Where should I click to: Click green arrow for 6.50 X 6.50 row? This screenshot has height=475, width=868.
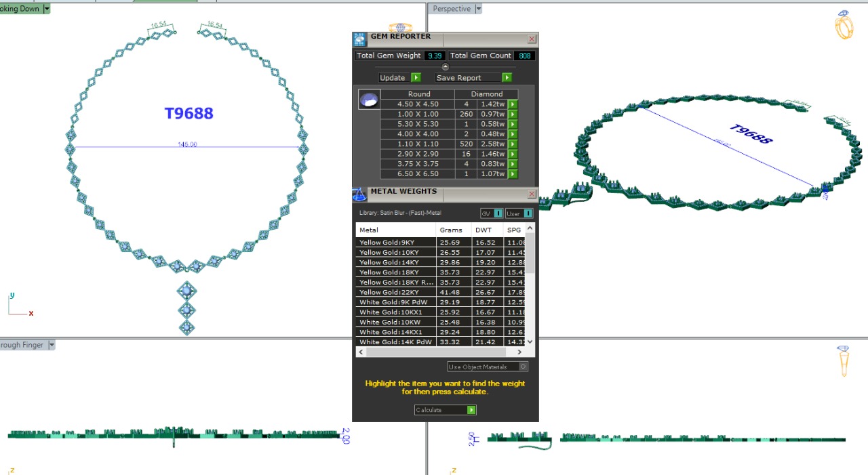click(x=513, y=174)
